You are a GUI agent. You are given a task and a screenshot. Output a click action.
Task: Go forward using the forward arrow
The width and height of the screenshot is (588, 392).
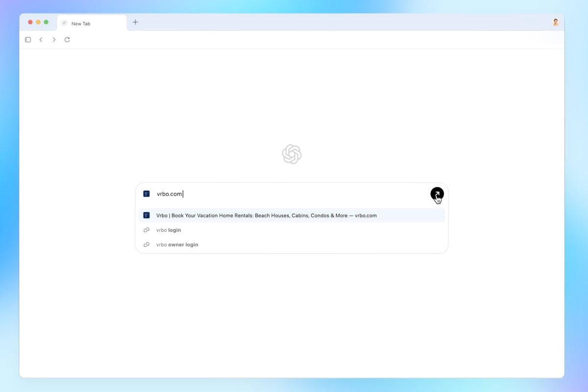[x=54, y=40]
